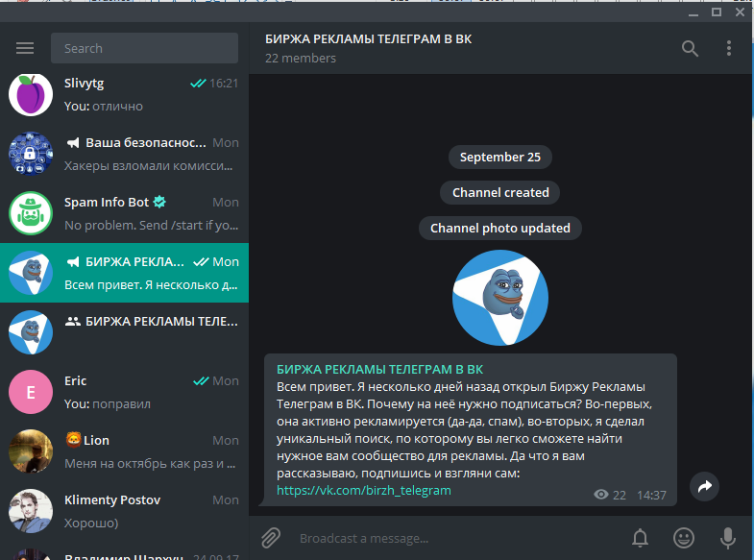Viewport: 754px width, 560px height.
Task: Click the Lion chat avatar photo
Action: [31, 451]
